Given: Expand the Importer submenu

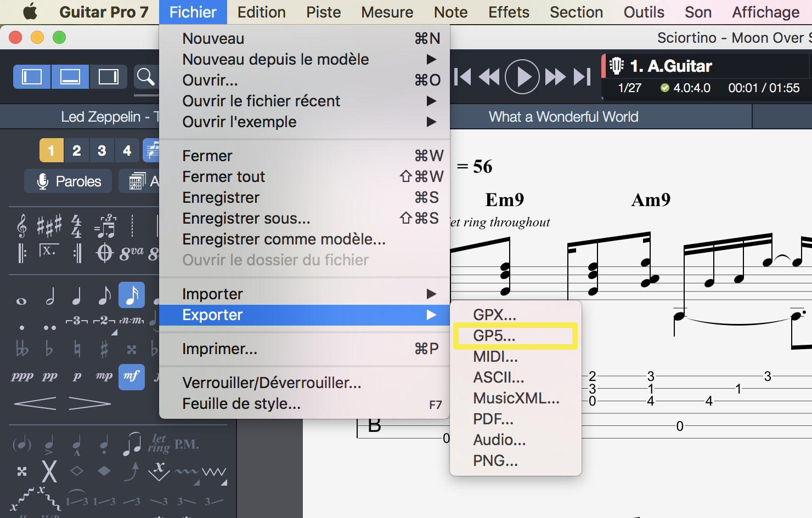Looking at the screenshot, I should pos(304,294).
